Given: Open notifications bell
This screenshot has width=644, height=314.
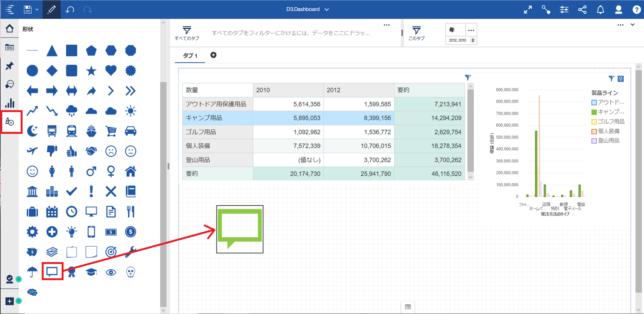Looking at the screenshot, I should [600, 10].
